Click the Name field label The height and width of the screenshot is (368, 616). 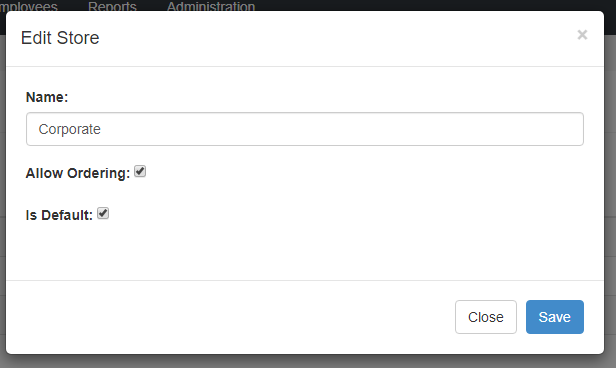[x=47, y=97]
